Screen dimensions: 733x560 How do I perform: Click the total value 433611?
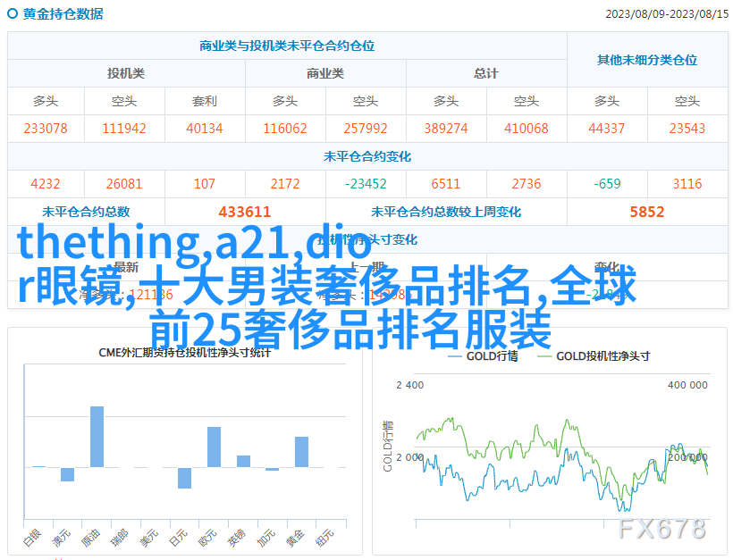245,212
